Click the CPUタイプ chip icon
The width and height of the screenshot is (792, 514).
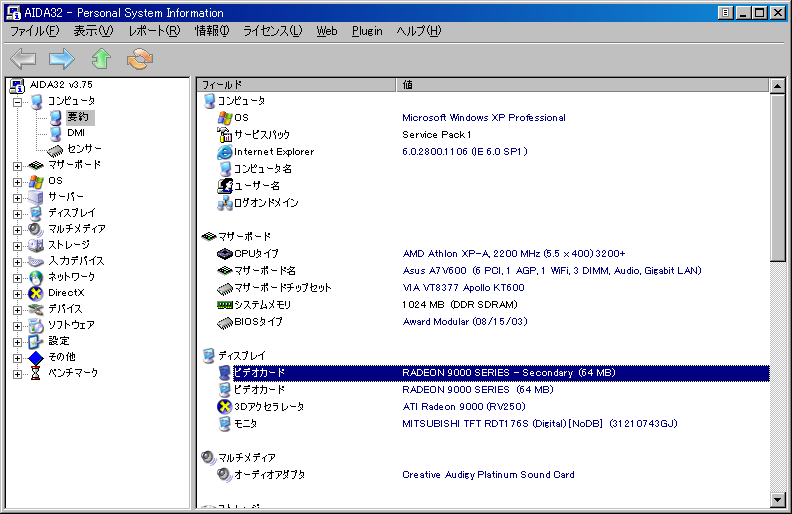(x=224, y=253)
